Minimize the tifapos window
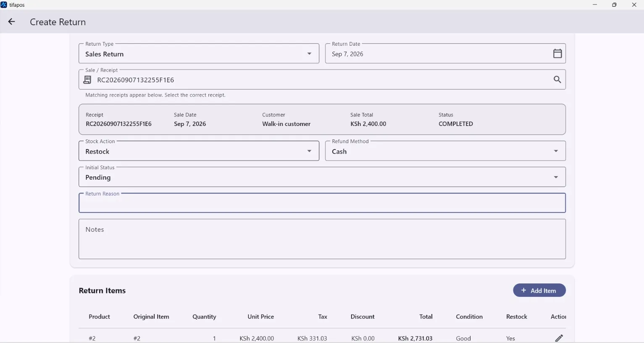644x343 pixels. point(595,5)
